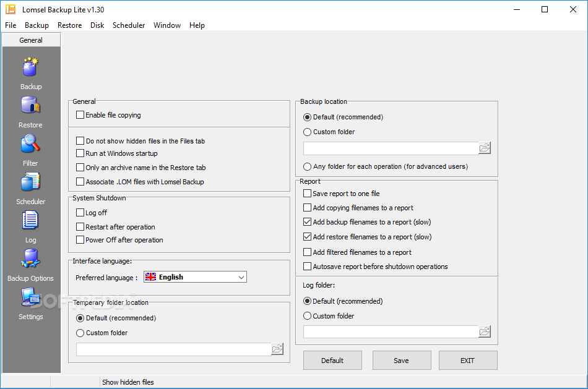Open the File menu
Image resolution: width=588 pixels, height=389 pixels.
pos(11,25)
